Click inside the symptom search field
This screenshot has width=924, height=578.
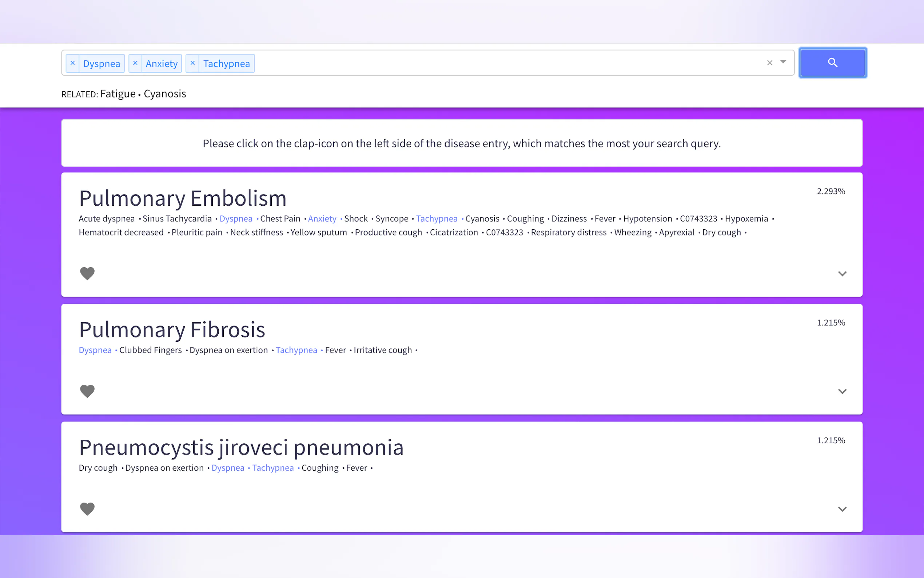(x=497, y=63)
